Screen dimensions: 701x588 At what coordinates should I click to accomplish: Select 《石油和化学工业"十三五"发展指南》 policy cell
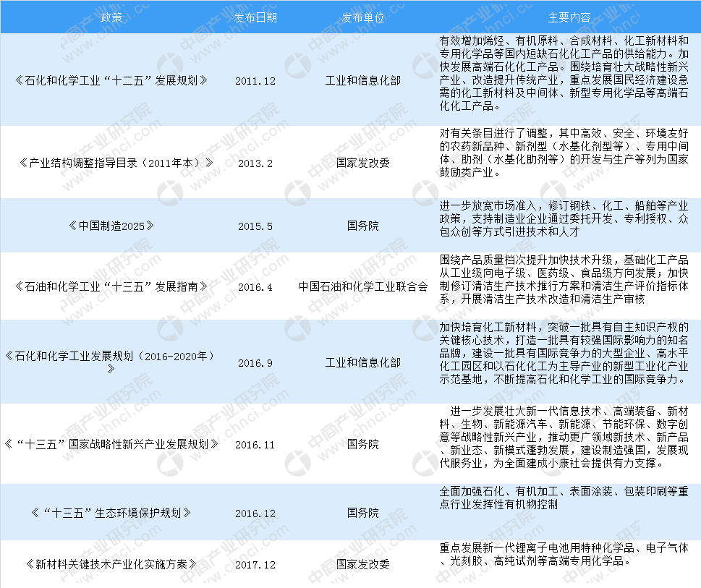coord(111,286)
